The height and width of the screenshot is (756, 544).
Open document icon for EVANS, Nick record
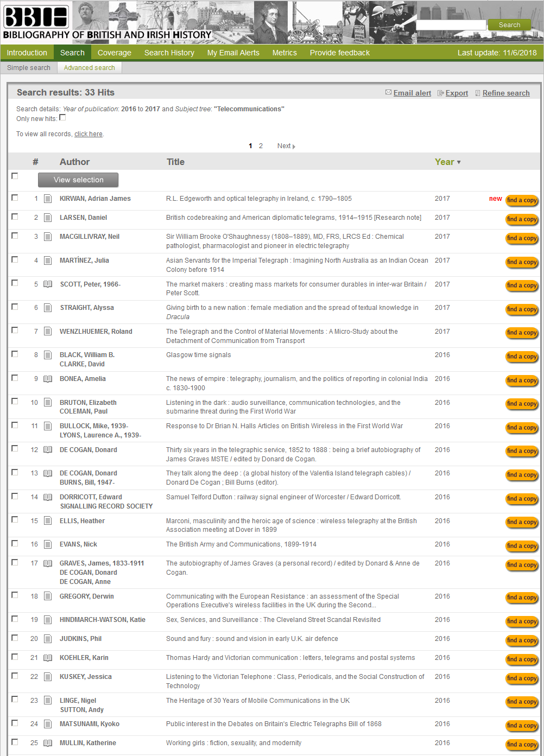[48, 544]
